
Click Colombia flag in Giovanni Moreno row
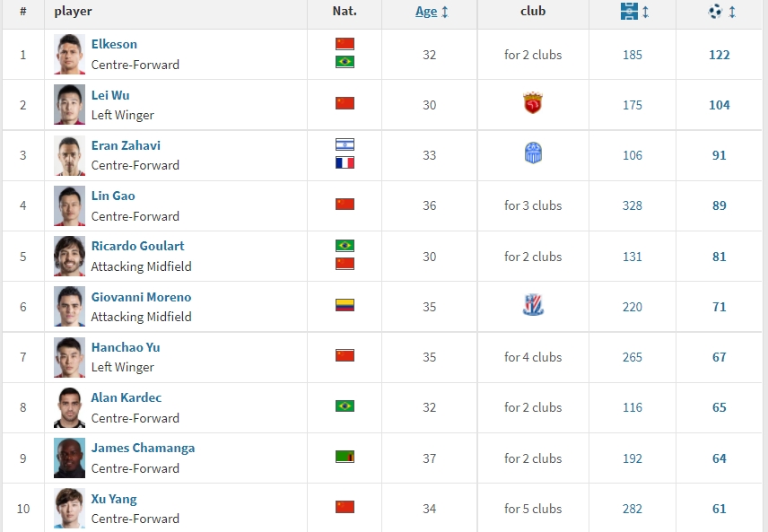point(345,305)
